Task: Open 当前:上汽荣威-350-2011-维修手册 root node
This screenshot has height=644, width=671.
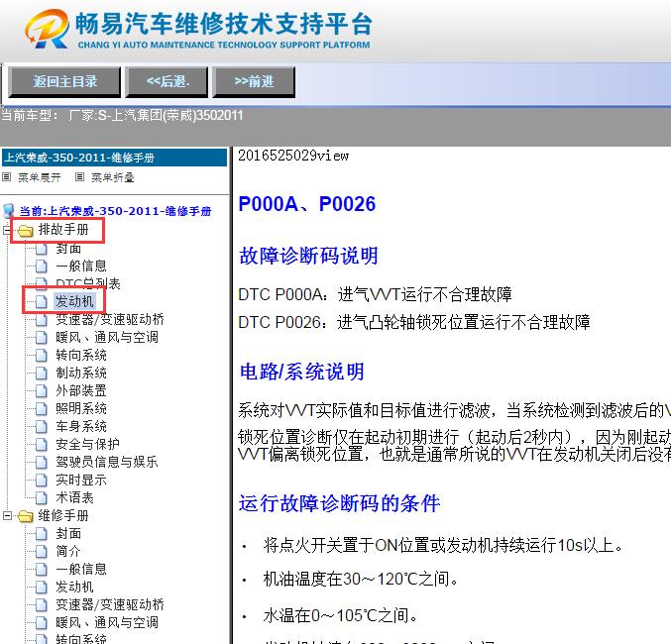Action: 116,211
